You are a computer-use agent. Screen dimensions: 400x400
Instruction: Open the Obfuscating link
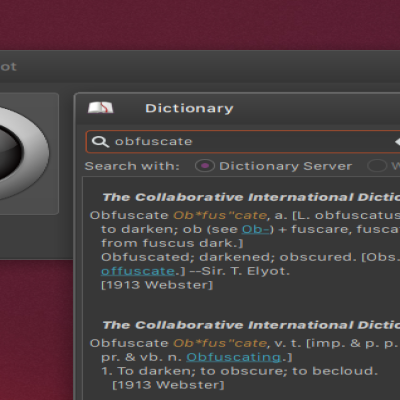(234, 357)
